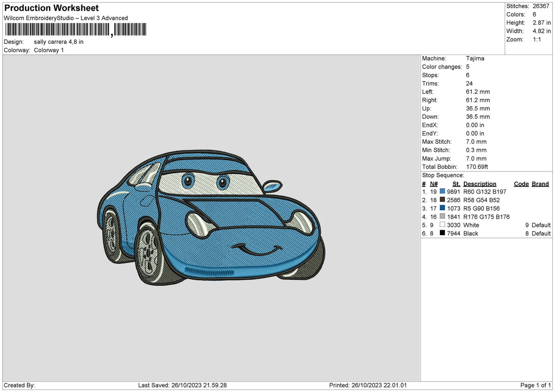Click the deep blue swatch for thread 1073
The image size is (555, 392).
coord(443,208)
